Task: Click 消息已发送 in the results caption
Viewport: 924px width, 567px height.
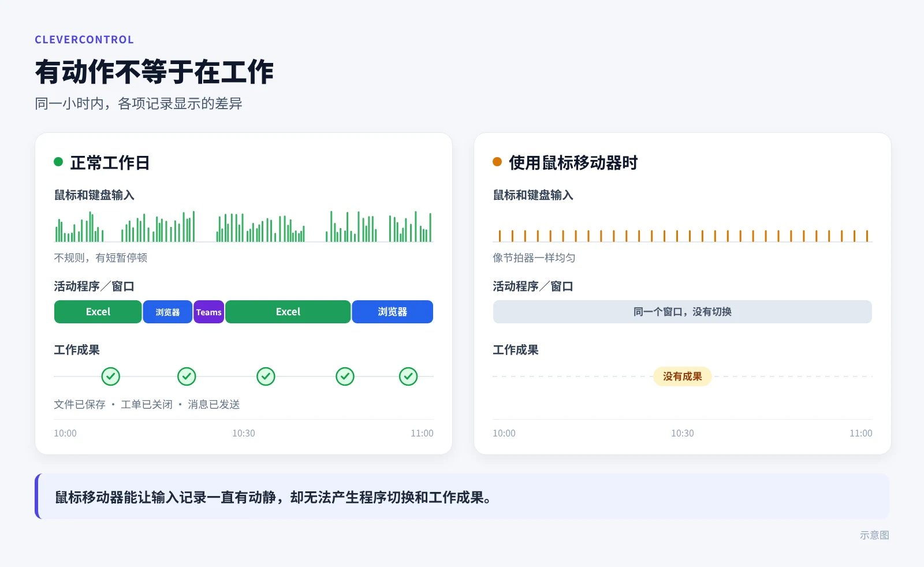Action: click(x=214, y=404)
